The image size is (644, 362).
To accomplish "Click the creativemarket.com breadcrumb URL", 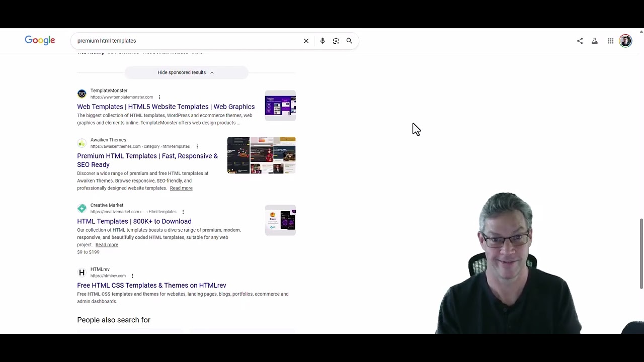I will tap(133, 212).
